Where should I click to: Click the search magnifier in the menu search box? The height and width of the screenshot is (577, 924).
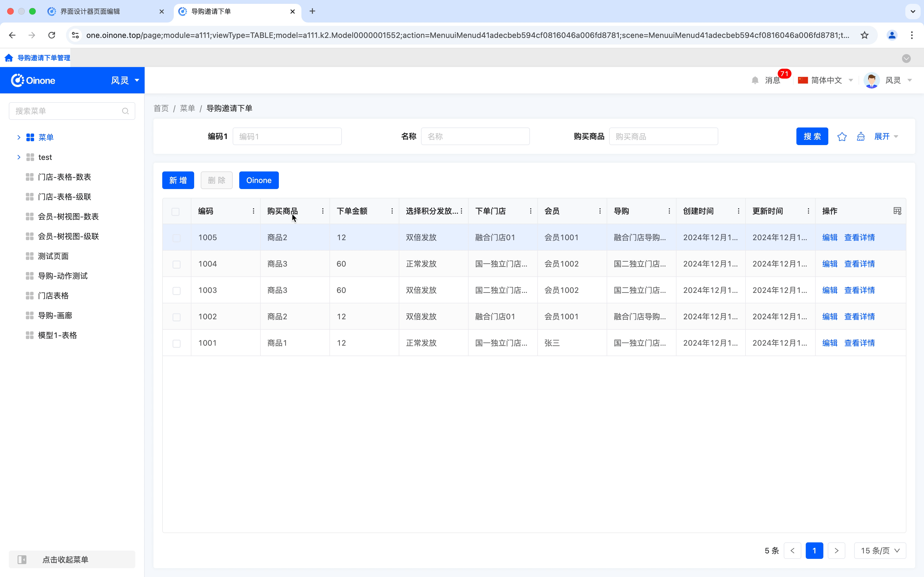125,111
